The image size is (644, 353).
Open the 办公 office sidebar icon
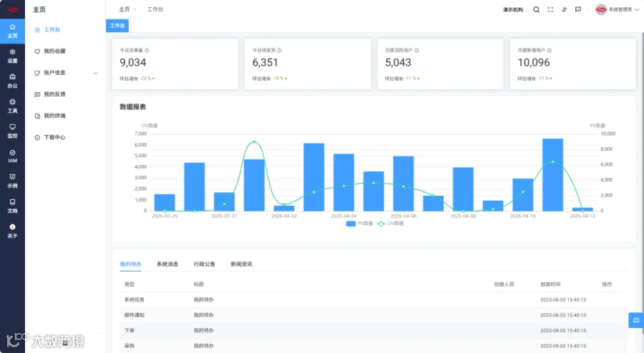[x=12, y=81]
